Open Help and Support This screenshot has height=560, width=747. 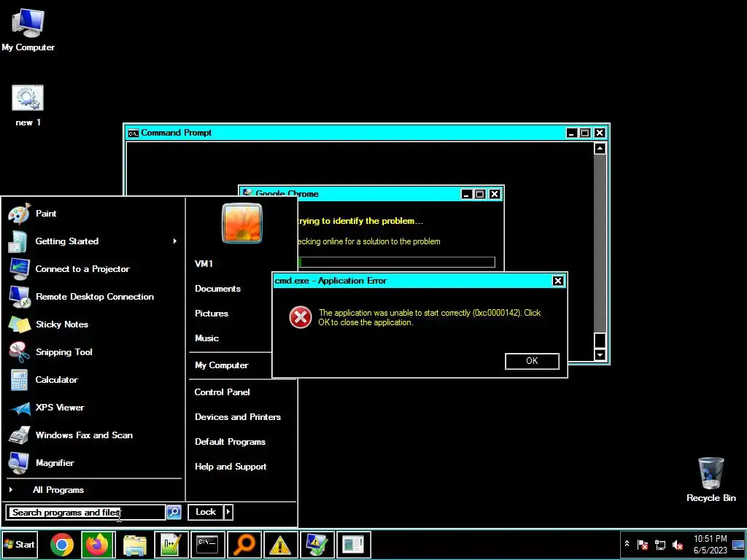click(x=231, y=466)
